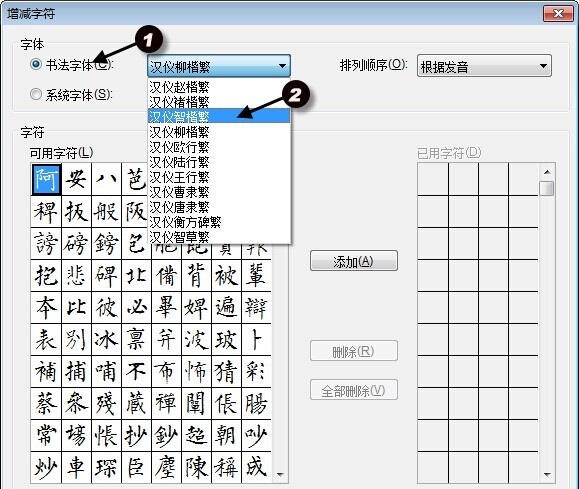Choose 汉仪衡方碑繁 from the font list

point(219,222)
